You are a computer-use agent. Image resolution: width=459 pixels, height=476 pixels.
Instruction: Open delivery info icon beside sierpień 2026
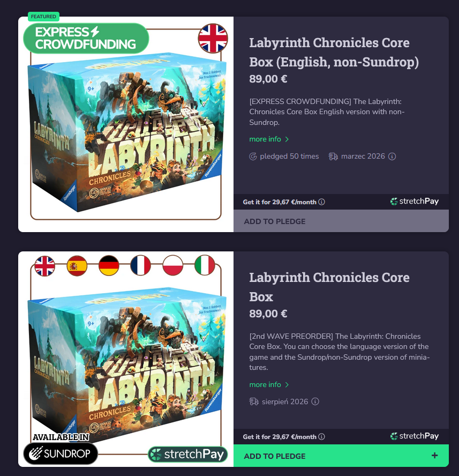tap(315, 401)
